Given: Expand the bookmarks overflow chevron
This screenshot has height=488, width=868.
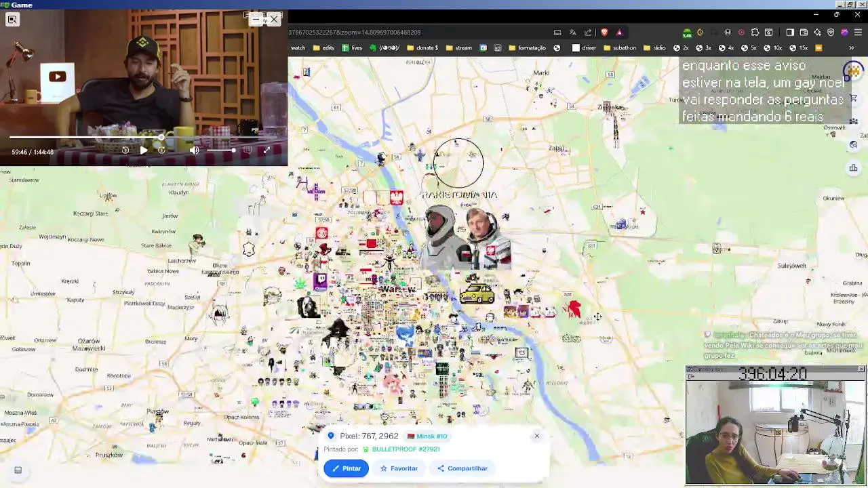Looking at the screenshot, I should coord(851,48).
